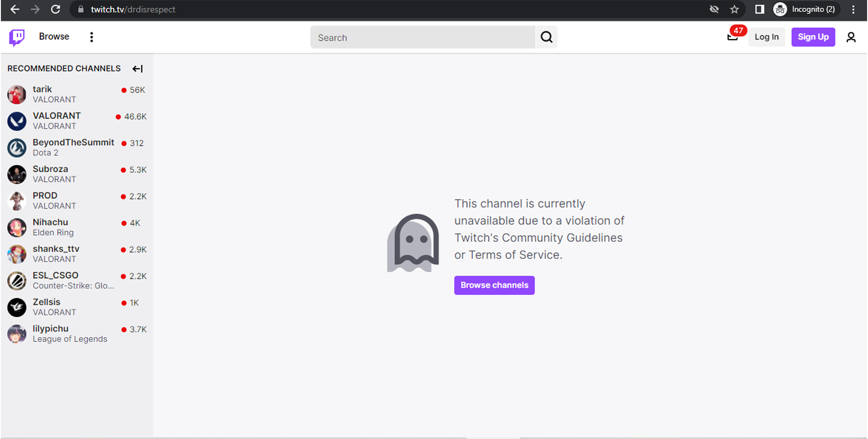The height and width of the screenshot is (439, 868).
Task: Select the tarik channel name
Action: [42, 89]
